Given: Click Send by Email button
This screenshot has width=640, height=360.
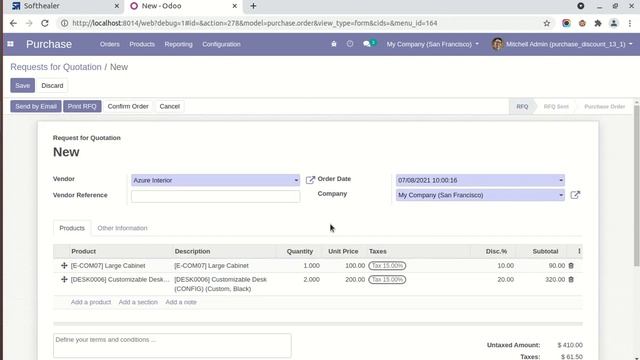Looking at the screenshot, I should 36,107.
